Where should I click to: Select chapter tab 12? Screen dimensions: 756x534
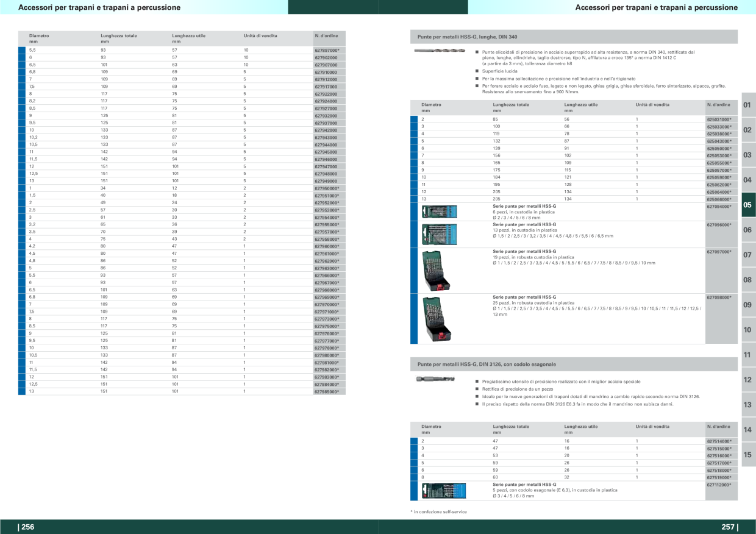point(747,380)
